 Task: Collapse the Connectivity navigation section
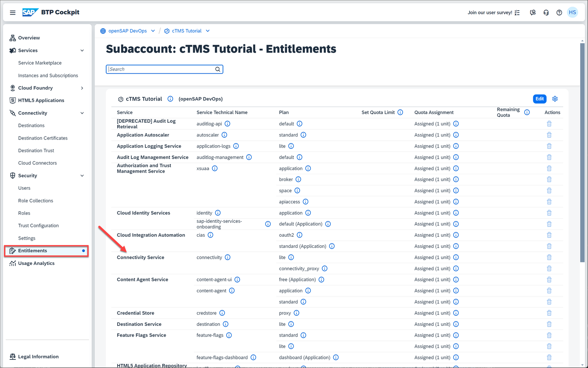tap(82, 113)
